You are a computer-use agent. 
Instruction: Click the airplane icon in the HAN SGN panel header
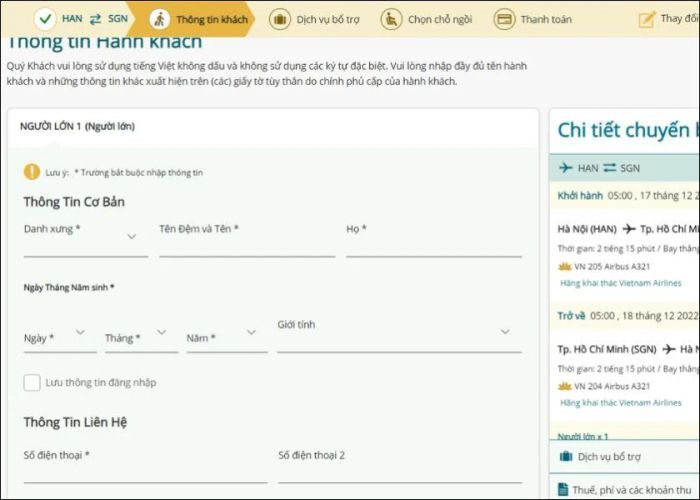pyautogui.click(x=566, y=168)
